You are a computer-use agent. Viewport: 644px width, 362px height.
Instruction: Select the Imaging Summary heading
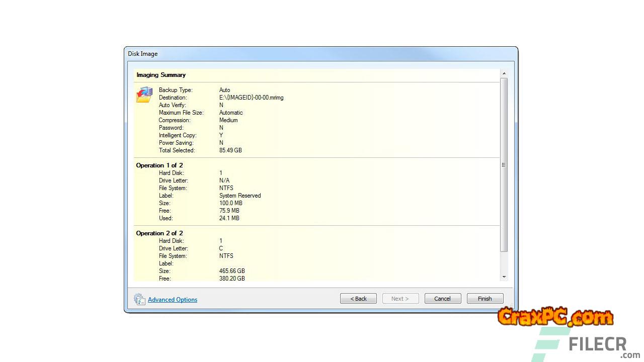coord(161,75)
